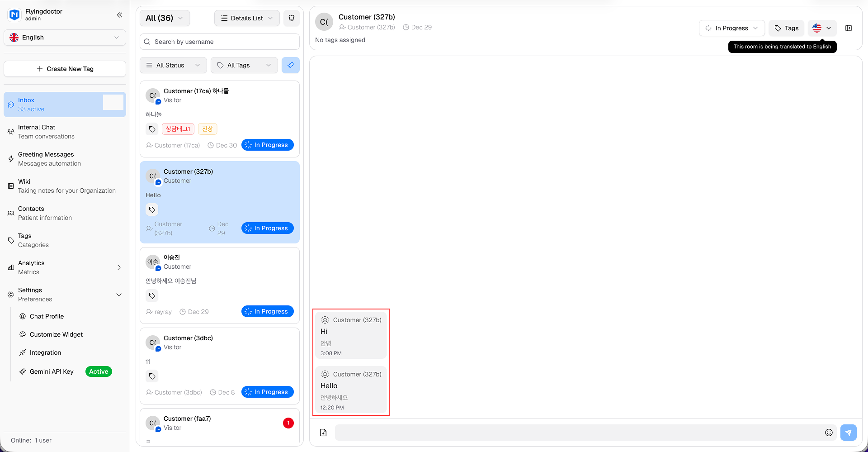Open the All (36) filter dropdown

165,18
